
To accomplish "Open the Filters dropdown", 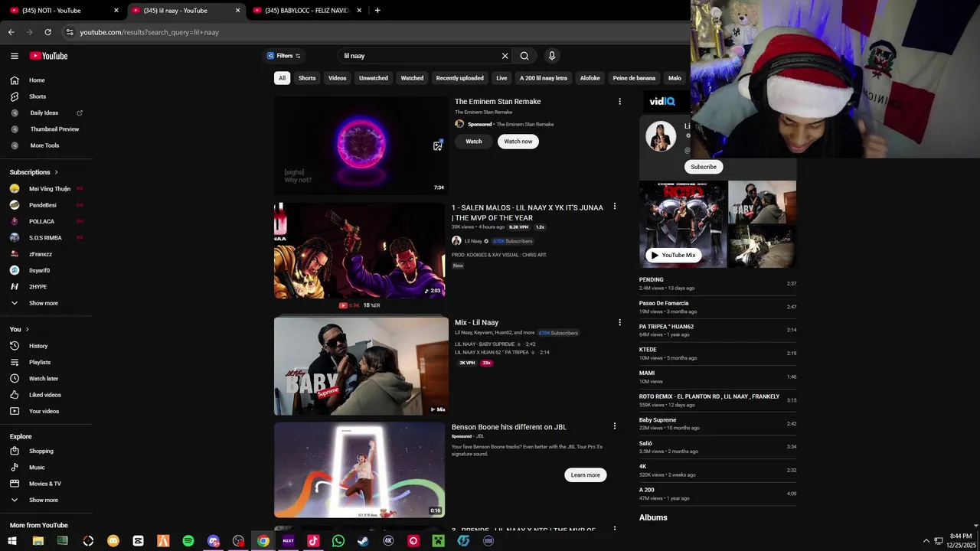I will point(284,56).
